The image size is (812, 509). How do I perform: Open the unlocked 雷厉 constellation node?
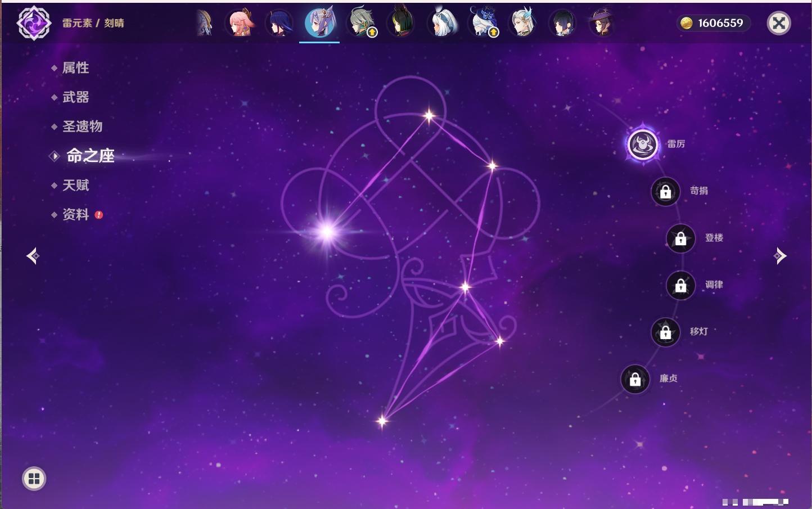642,145
